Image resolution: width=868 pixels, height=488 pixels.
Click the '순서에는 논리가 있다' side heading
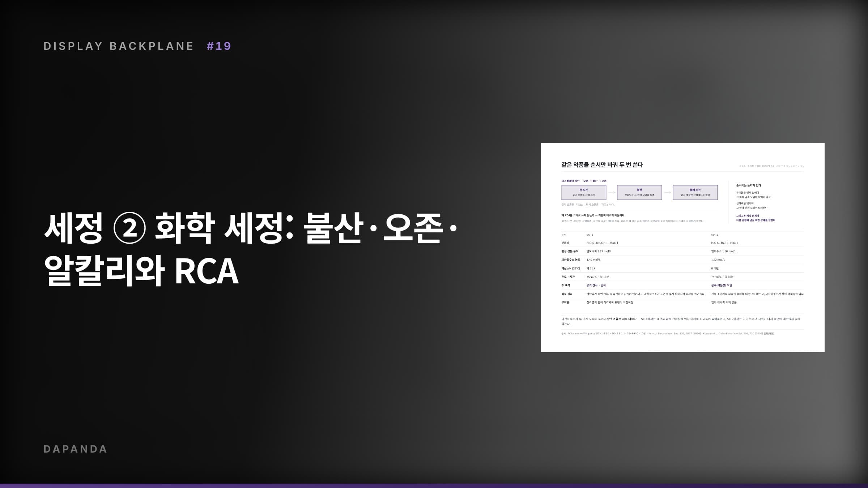pyautogui.click(x=749, y=185)
